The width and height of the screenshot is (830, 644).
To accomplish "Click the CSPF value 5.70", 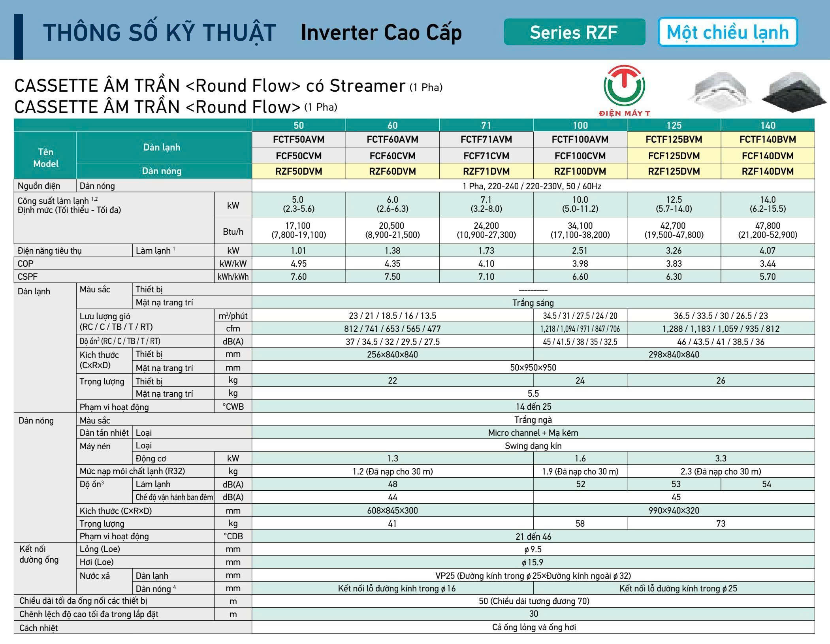I will click(x=768, y=277).
